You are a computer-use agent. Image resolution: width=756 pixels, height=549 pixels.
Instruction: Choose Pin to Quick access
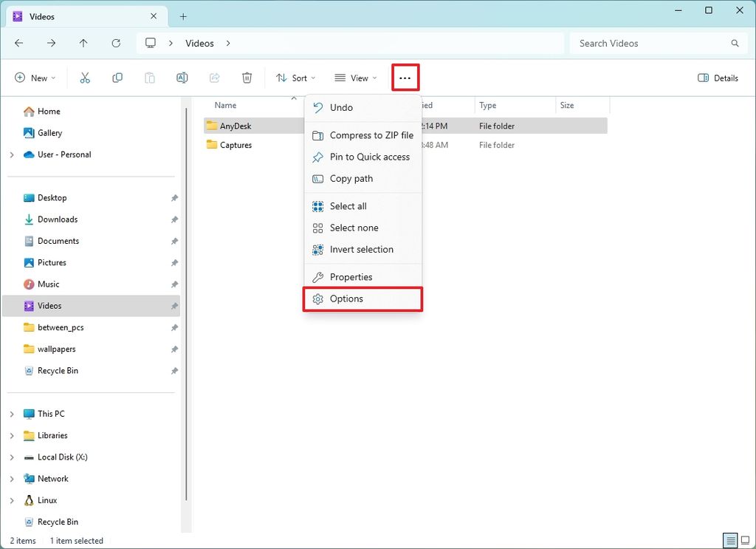click(363, 157)
